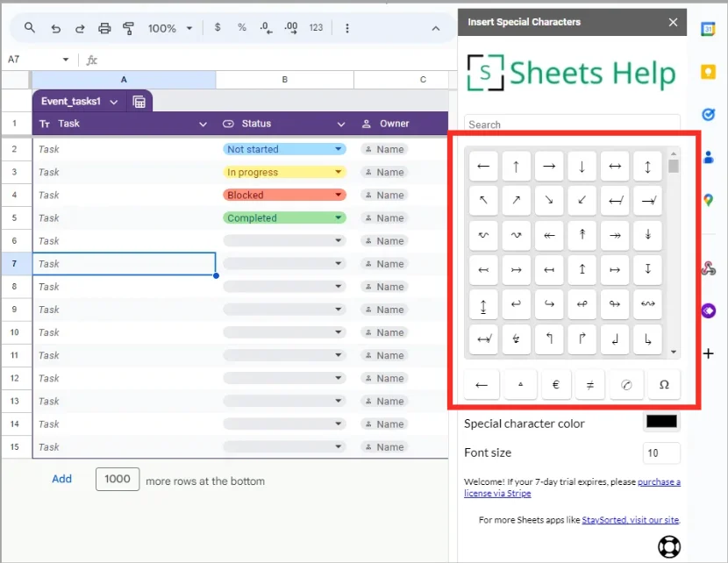This screenshot has height=563, width=728.
Task: Insert the down arrow character
Action: point(582,166)
